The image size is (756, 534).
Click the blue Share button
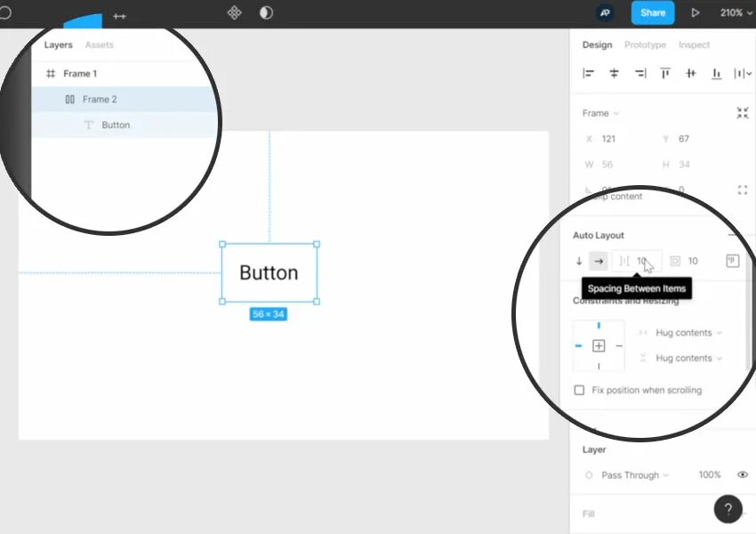click(653, 13)
